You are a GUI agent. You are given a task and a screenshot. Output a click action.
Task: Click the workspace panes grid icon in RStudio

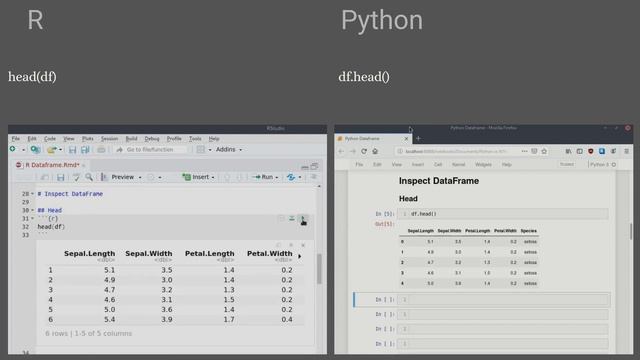[x=200, y=150]
